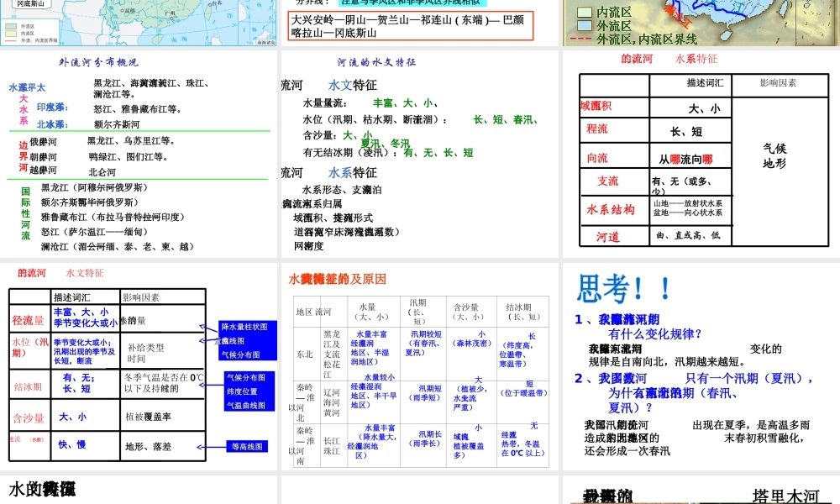Image resolution: width=840 pixels, height=504 pixels.
Task: Click the text 河网密度
Action: tap(308, 246)
